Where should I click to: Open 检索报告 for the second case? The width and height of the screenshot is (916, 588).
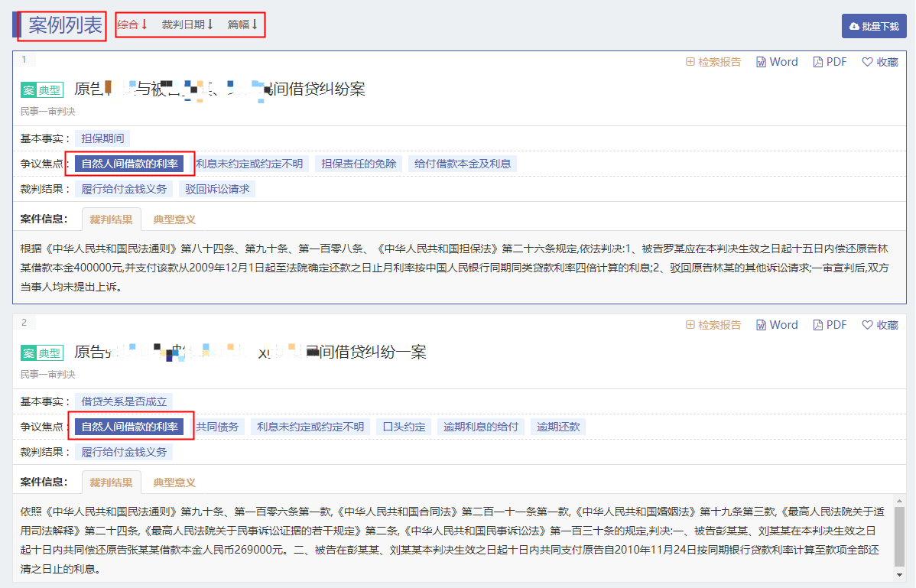click(713, 325)
